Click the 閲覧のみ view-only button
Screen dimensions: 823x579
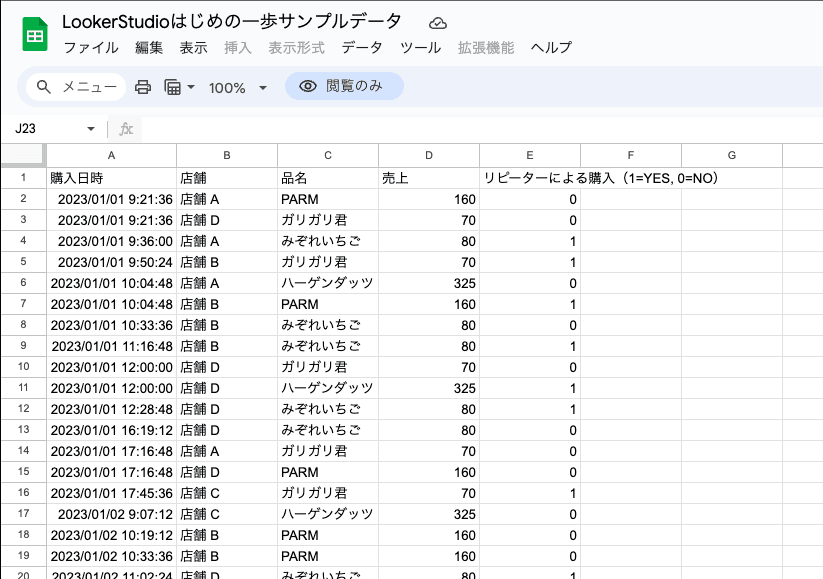coord(343,86)
